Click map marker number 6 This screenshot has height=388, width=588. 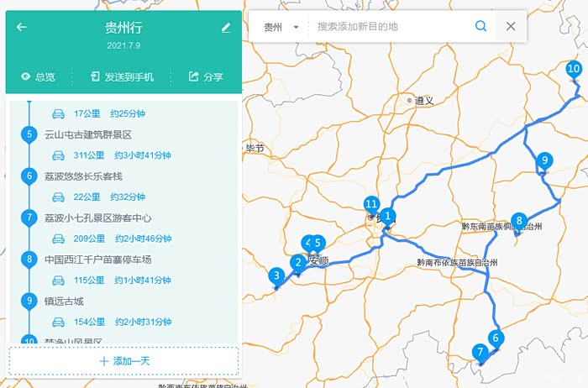496,339
